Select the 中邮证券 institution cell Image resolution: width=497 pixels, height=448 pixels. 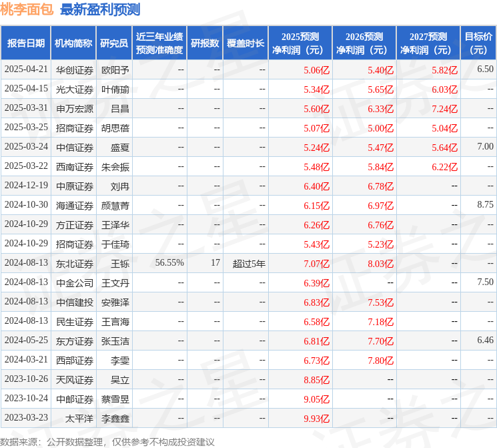pyautogui.click(x=75, y=399)
